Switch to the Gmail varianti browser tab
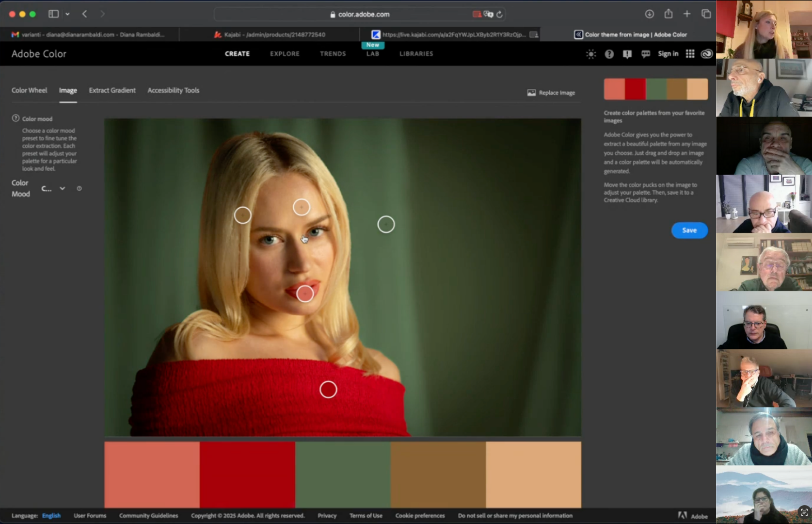 coord(90,34)
